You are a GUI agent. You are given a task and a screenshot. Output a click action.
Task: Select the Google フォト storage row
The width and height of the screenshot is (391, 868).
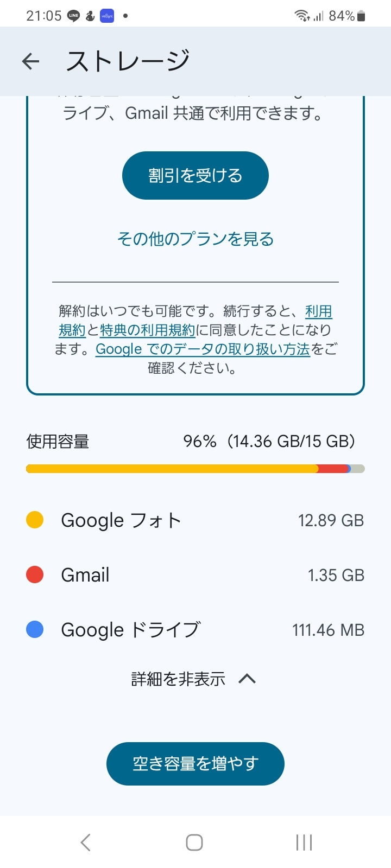195,520
